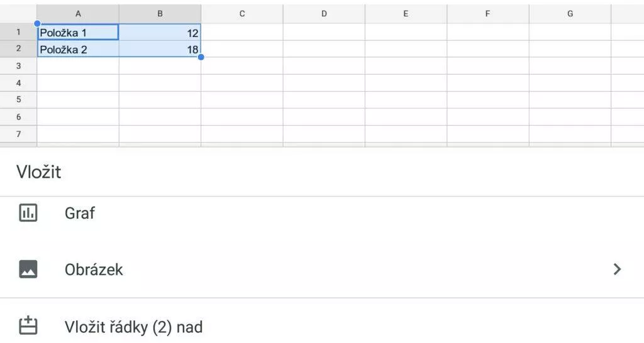Select column A header
644x343 pixels.
78,14
